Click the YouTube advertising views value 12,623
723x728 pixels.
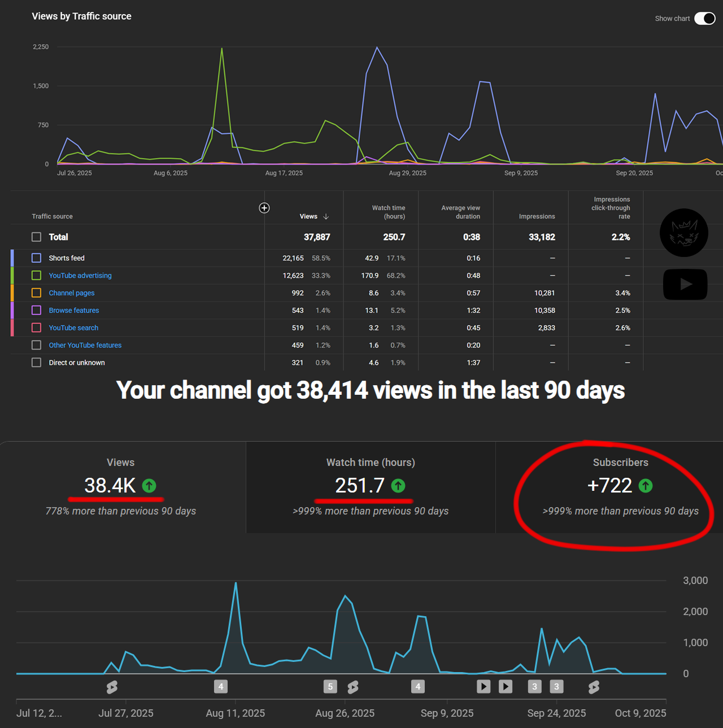(293, 276)
